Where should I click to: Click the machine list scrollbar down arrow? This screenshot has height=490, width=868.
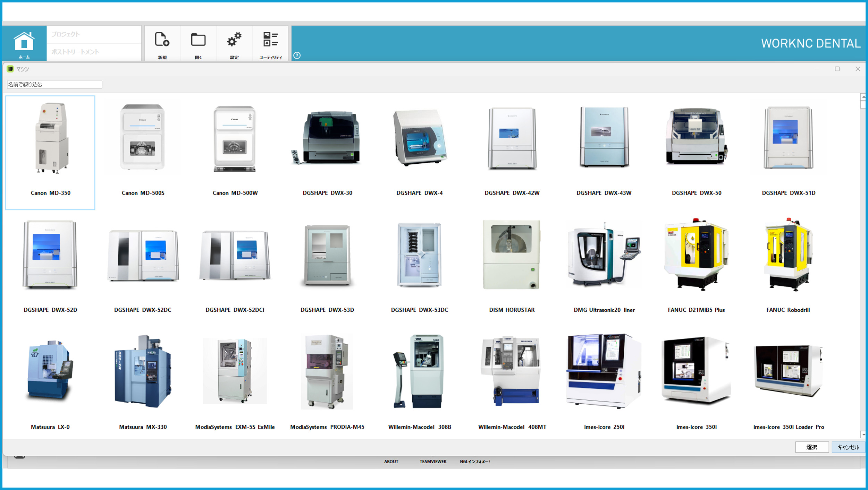[863, 435]
